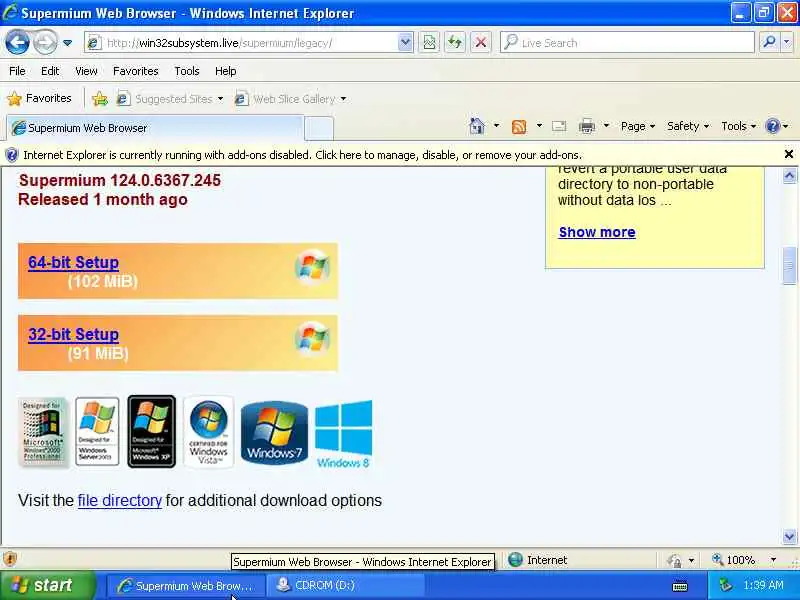Click the orange RSS Feeds icon
The width and height of the screenshot is (800, 600).
click(x=519, y=126)
